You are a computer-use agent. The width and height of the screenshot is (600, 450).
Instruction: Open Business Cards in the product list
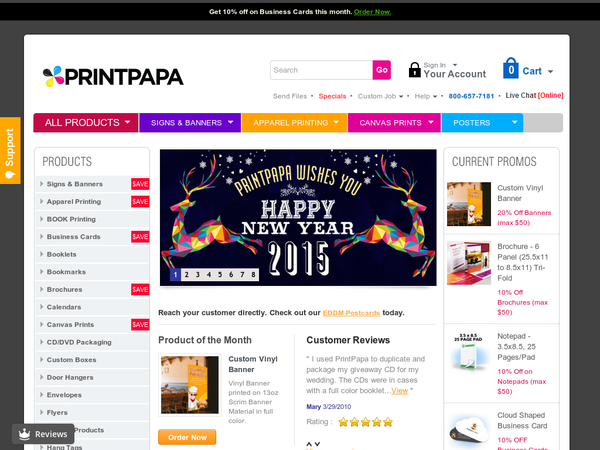click(73, 237)
